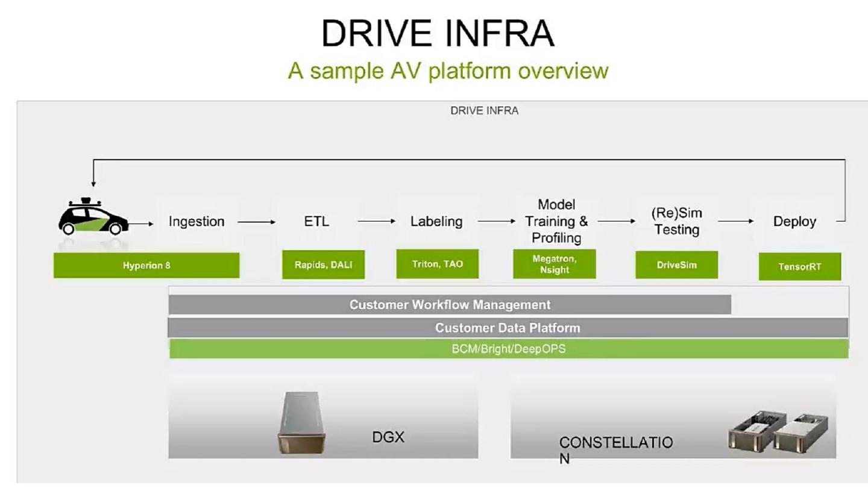
Task: Select the Ingestion stage label
Action: 197,221
